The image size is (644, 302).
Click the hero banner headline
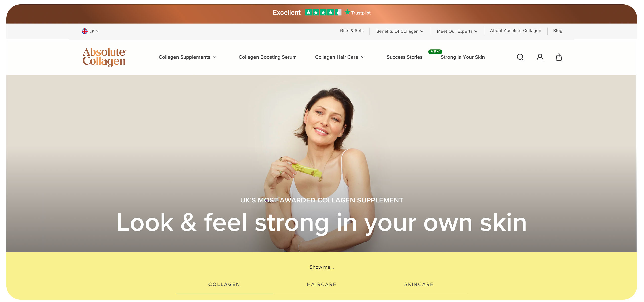pyautogui.click(x=322, y=222)
